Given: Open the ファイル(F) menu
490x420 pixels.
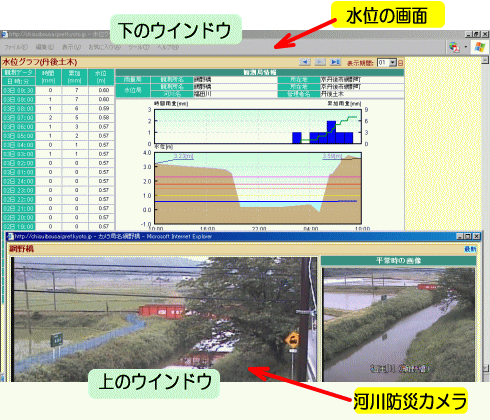Looking at the screenshot, I should (16, 47).
